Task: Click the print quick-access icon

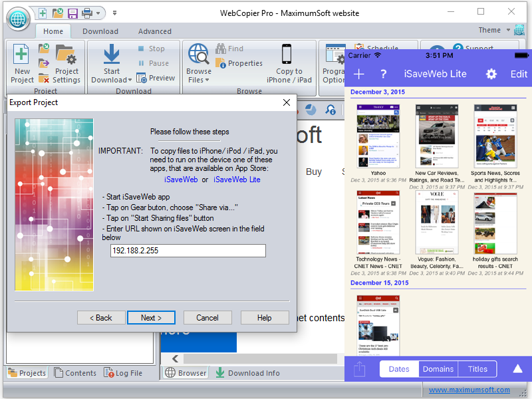Action: [x=87, y=13]
